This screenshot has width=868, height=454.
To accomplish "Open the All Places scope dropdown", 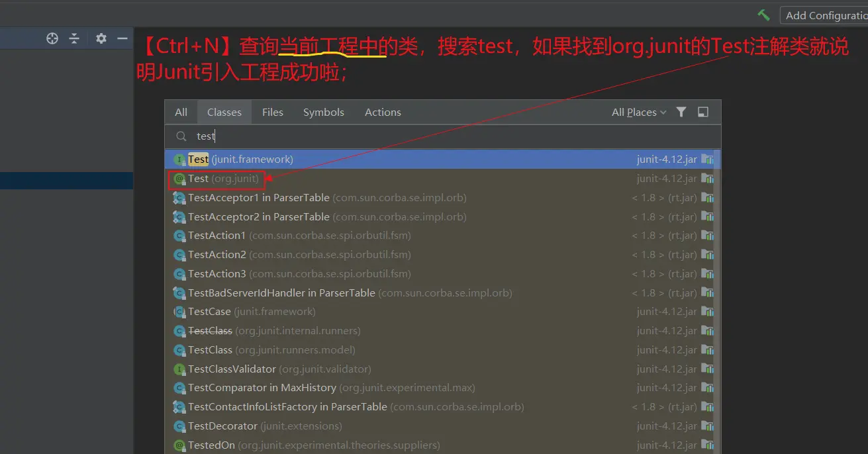I will pyautogui.click(x=639, y=112).
